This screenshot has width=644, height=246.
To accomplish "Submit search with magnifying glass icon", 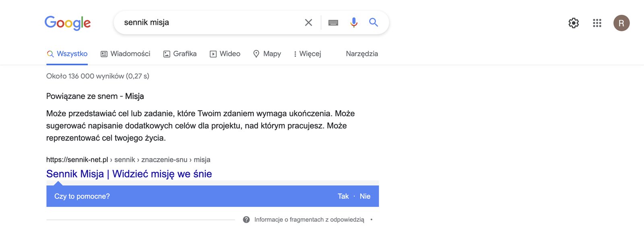I will tap(374, 23).
